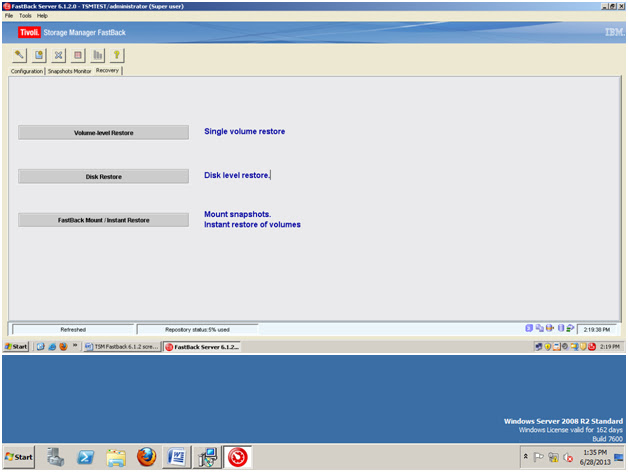
Task: Click the inner quick launch show desktop icon
Action: [40, 347]
